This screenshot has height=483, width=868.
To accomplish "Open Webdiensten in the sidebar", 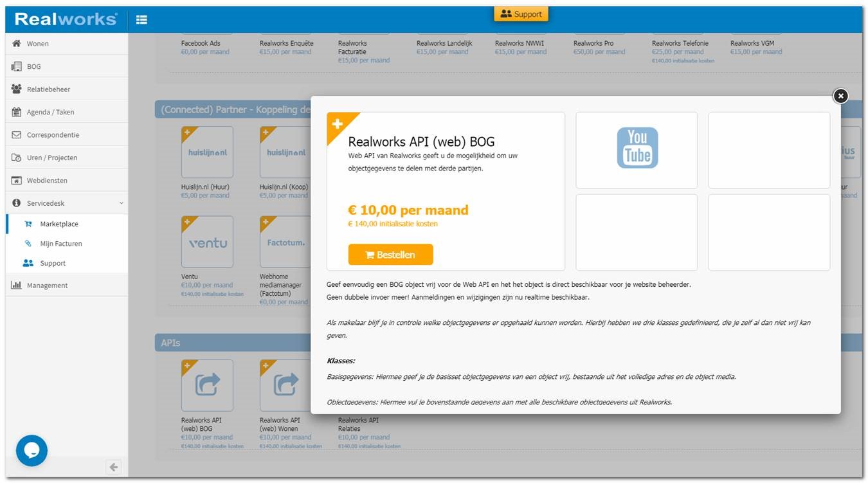I will click(x=66, y=181).
